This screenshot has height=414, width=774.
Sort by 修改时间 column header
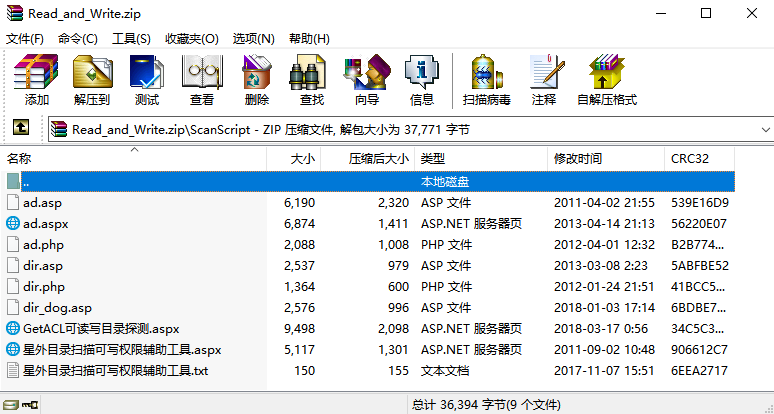pyautogui.click(x=606, y=158)
